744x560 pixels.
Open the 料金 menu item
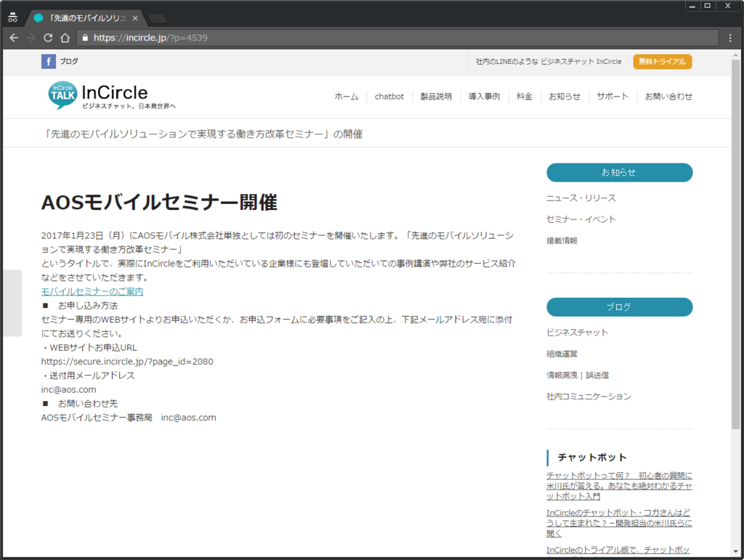[525, 97]
